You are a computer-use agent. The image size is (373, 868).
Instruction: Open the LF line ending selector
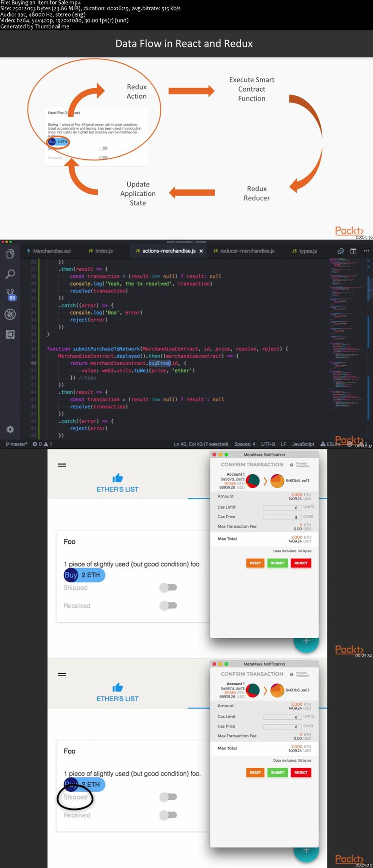tap(283, 444)
